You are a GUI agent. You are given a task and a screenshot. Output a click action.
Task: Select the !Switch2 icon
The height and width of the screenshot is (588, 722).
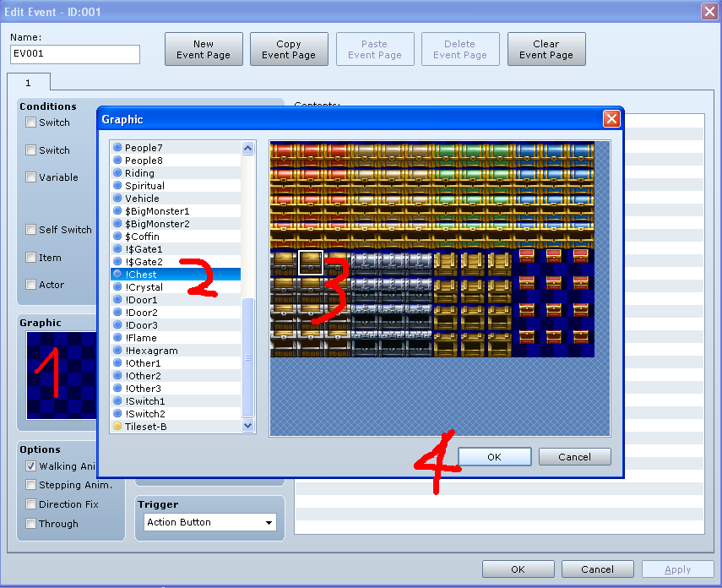[x=117, y=413]
